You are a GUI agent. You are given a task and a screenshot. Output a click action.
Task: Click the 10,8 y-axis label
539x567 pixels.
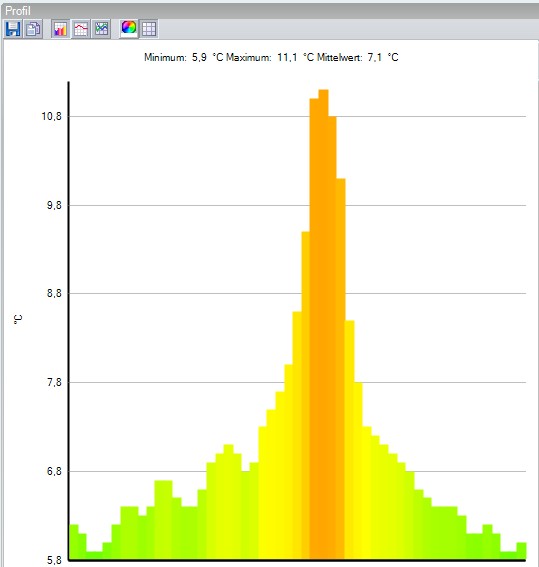(x=52, y=116)
